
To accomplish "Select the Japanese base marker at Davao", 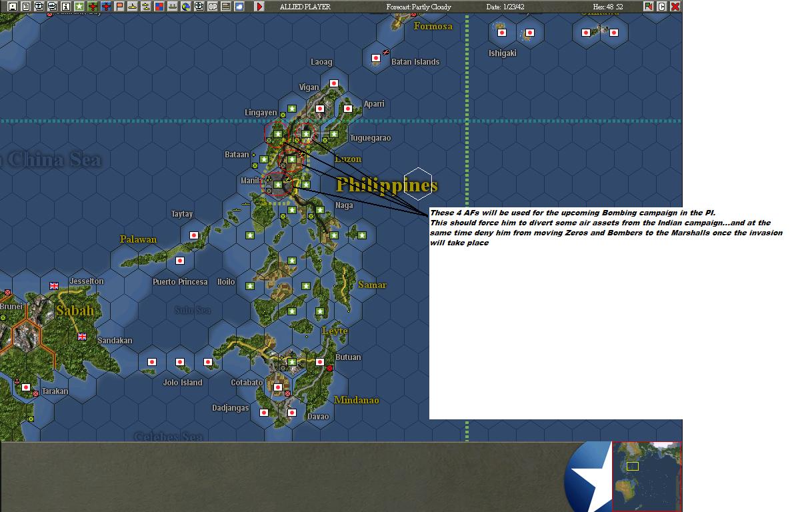I will (292, 413).
